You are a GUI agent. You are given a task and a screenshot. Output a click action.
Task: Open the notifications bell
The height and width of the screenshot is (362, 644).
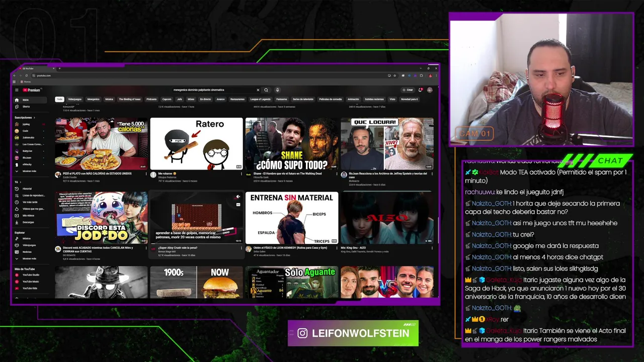coord(420,90)
